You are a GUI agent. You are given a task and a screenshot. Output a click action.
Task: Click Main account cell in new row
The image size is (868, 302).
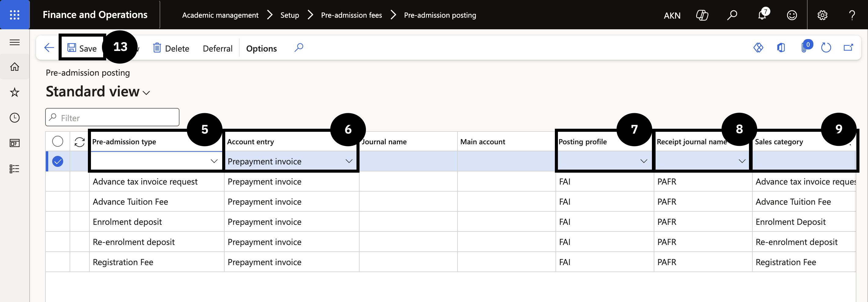506,161
